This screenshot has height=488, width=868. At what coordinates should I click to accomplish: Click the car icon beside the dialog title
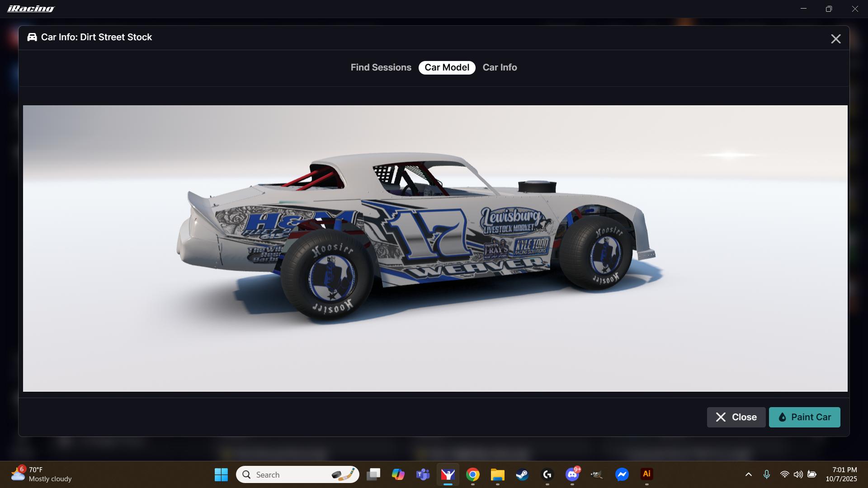32,37
